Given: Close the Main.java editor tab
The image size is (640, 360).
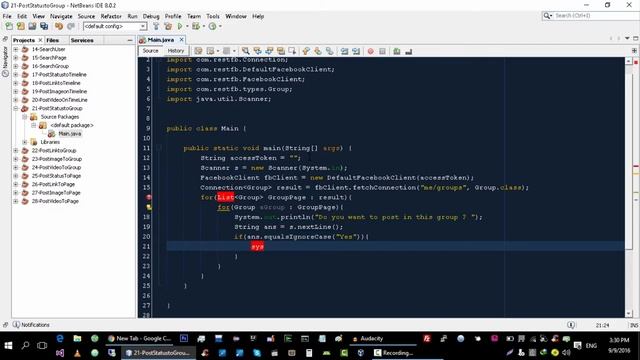Looking at the screenshot, I should [181, 40].
